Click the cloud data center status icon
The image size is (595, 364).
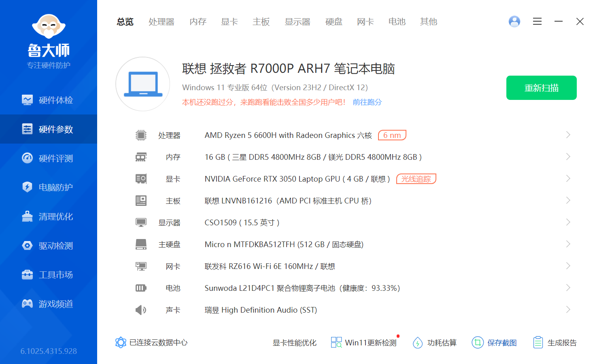point(121,343)
